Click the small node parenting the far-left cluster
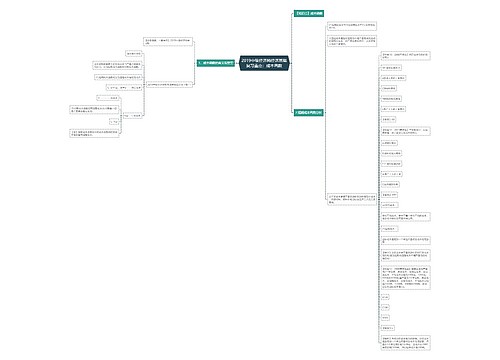Viewport: 500px width, 360px height. point(133,115)
